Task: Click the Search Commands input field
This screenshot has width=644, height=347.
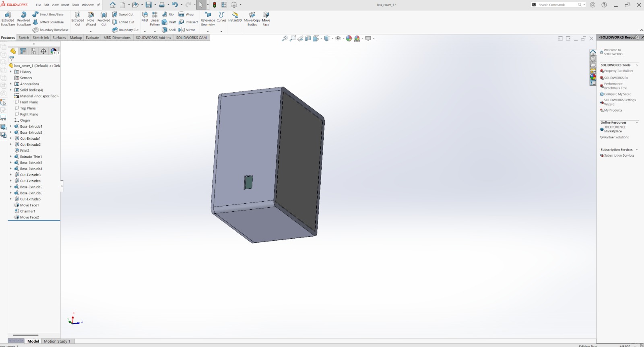Action: (557, 5)
